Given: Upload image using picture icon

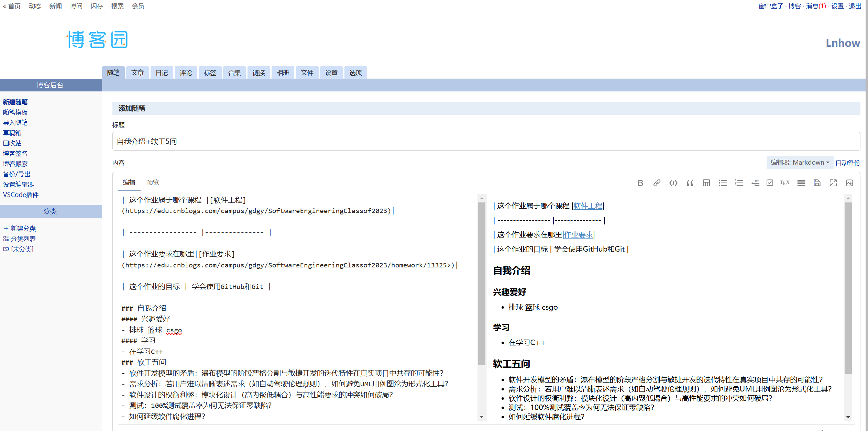Looking at the screenshot, I should tap(849, 183).
